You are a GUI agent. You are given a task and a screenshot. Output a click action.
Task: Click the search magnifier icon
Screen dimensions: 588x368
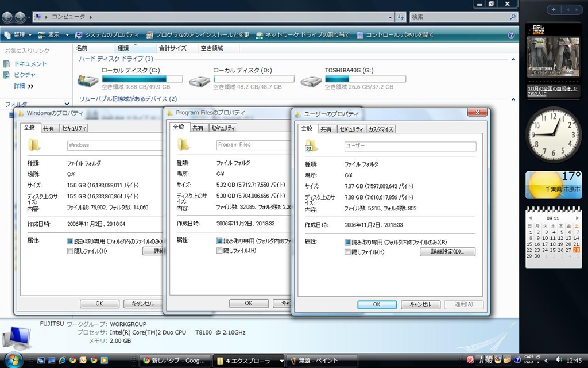click(513, 17)
